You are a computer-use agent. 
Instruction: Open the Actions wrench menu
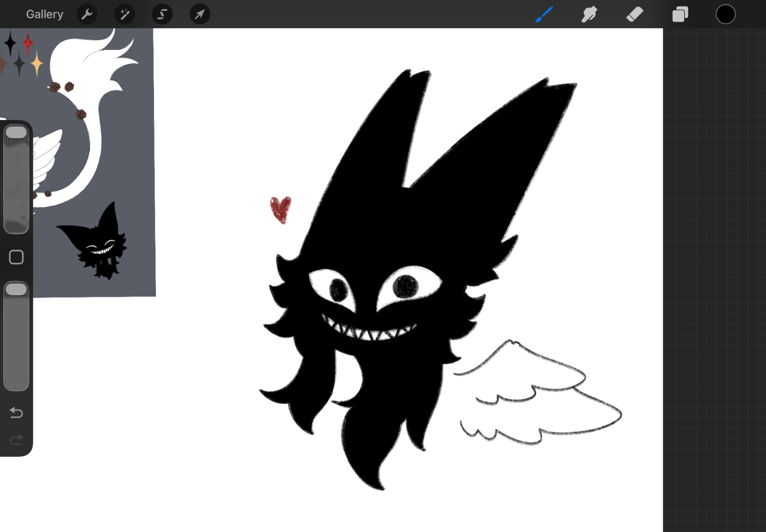tap(87, 15)
